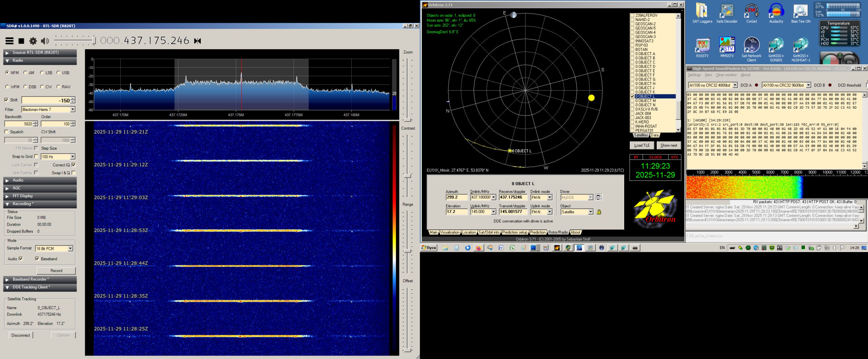Mute audio using the speaker icon

[x=45, y=41]
